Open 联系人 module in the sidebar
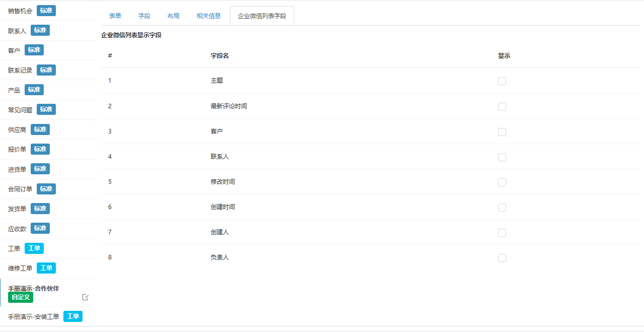 coord(17,31)
